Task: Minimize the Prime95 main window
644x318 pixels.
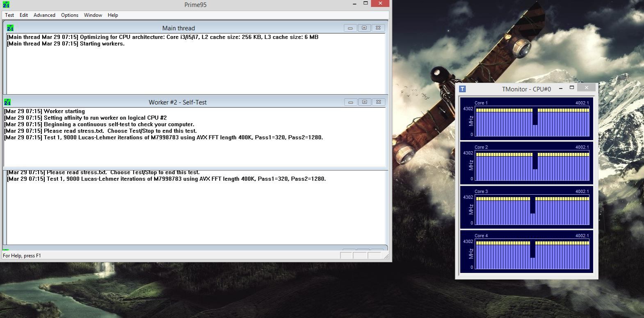Action: (354, 4)
